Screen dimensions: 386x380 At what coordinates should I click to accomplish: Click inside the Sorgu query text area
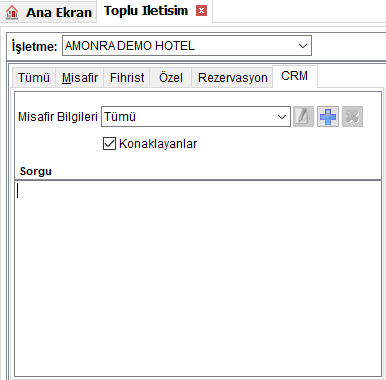tap(198, 279)
